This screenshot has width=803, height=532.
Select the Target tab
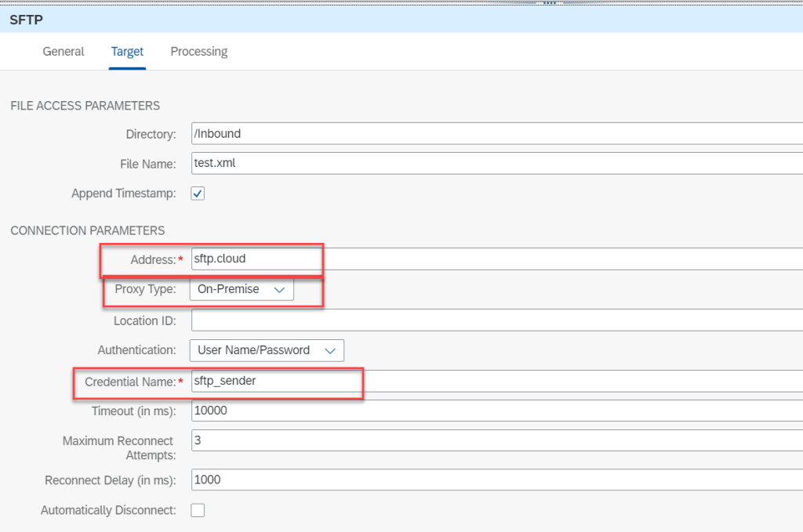pyautogui.click(x=127, y=52)
